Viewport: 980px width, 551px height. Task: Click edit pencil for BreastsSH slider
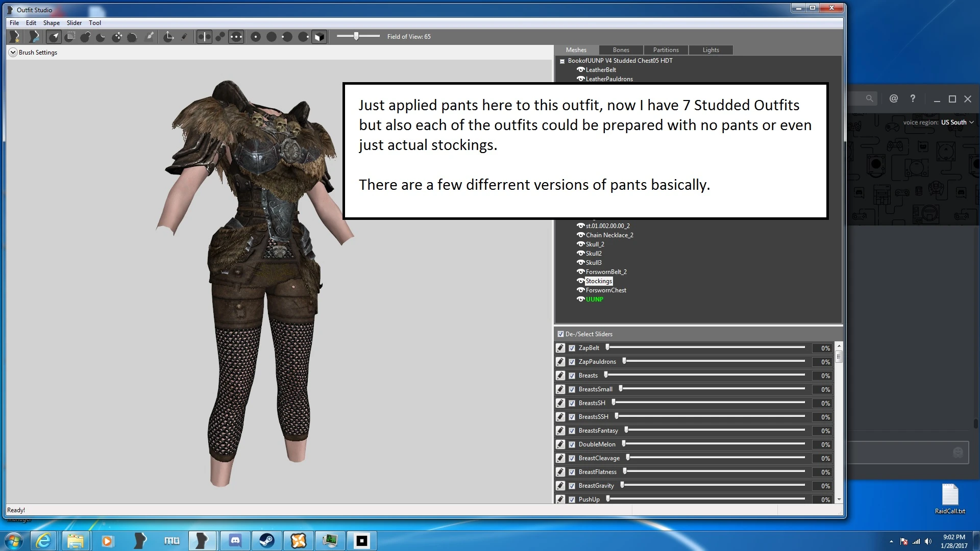click(560, 403)
